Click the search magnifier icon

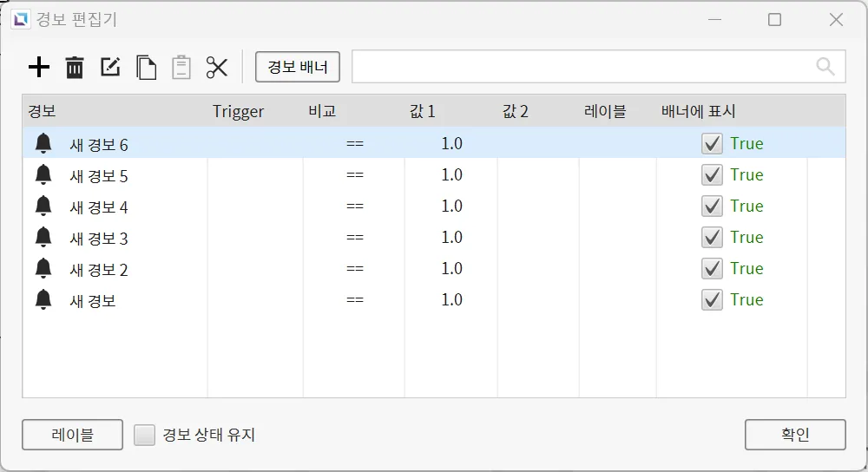[x=825, y=67]
